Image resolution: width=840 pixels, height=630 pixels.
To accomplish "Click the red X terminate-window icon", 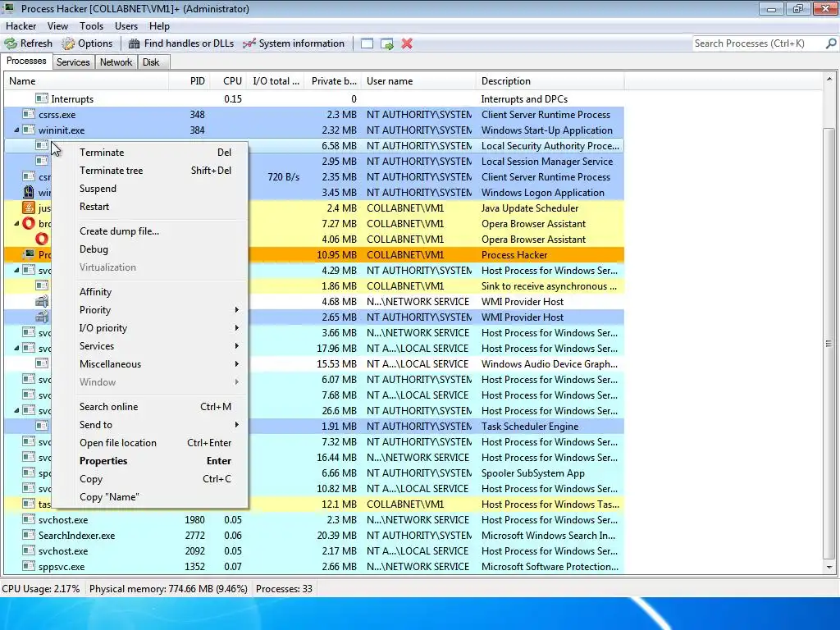I will click(x=407, y=43).
